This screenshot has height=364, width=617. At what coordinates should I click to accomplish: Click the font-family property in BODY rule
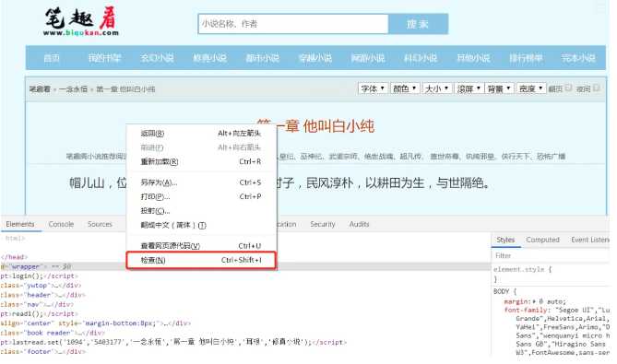tap(526, 311)
